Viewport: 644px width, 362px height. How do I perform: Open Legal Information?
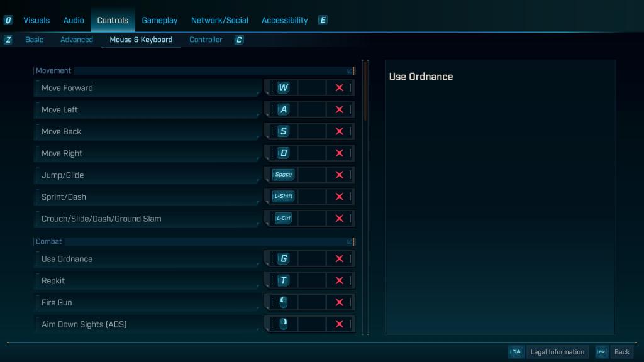point(557,352)
